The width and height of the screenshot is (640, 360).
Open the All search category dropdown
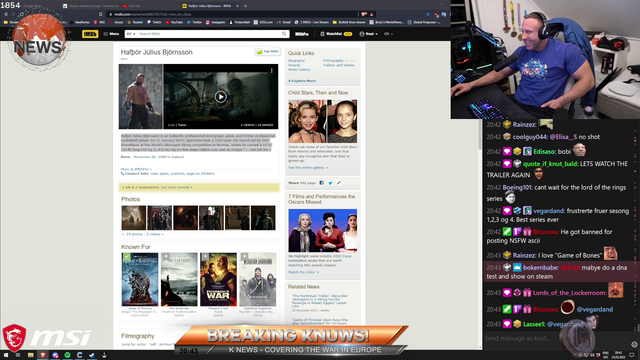tap(131, 34)
